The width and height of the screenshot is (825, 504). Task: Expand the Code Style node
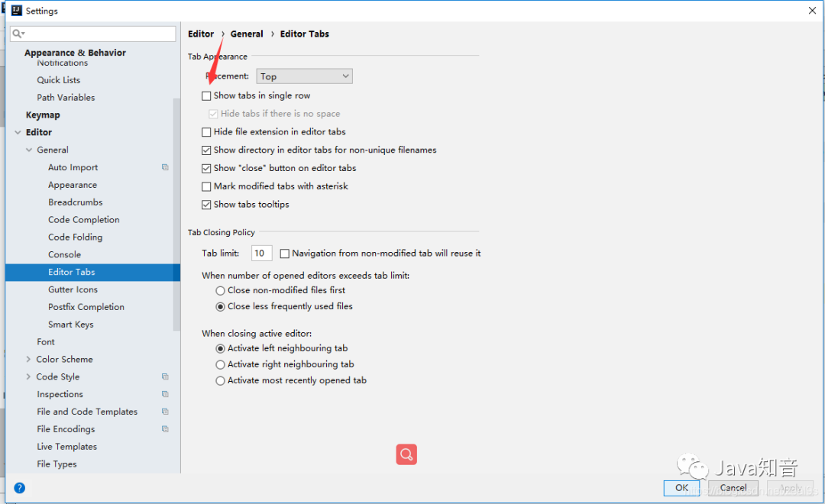tap(28, 376)
